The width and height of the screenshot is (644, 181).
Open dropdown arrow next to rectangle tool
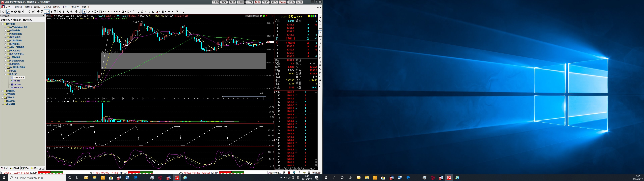pyautogui.click(x=125, y=12)
